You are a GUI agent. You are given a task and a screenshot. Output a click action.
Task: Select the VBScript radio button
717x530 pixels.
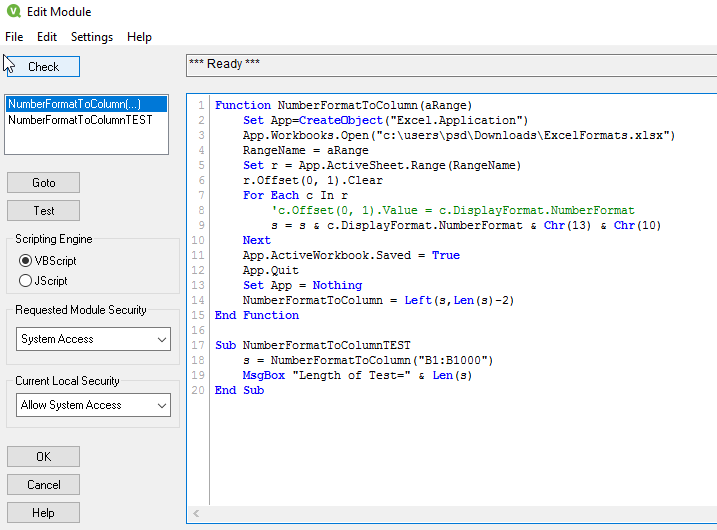tap(26, 260)
